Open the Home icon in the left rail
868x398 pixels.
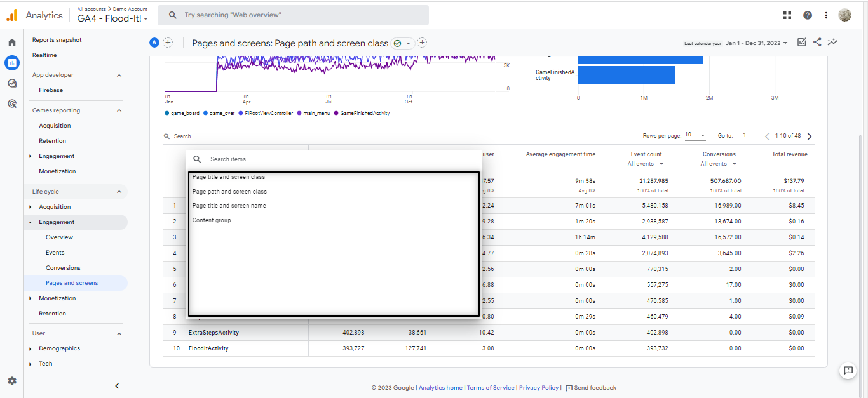11,43
